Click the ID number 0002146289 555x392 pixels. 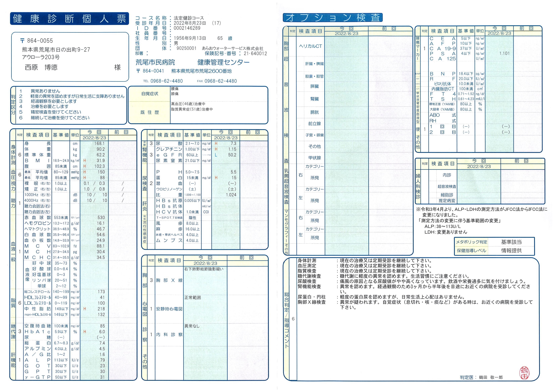click(x=187, y=28)
